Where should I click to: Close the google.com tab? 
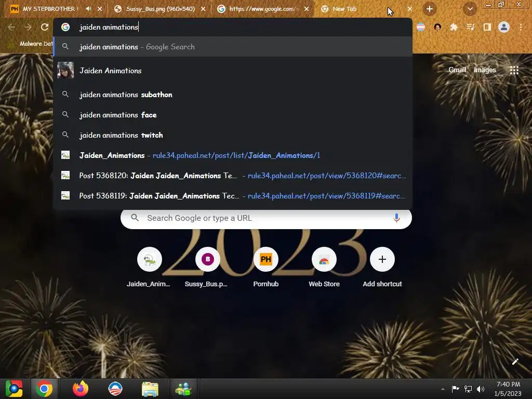click(307, 9)
